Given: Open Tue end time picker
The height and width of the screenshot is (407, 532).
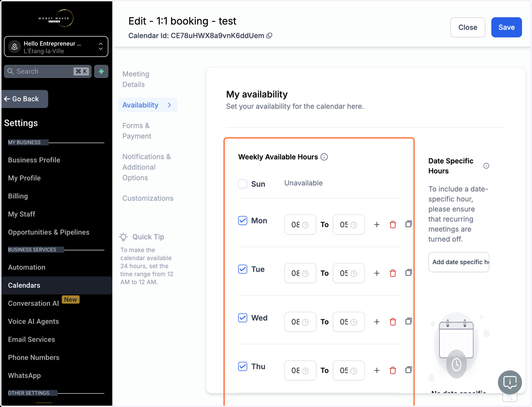Looking at the screenshot, I should click(x=348, y=274).
